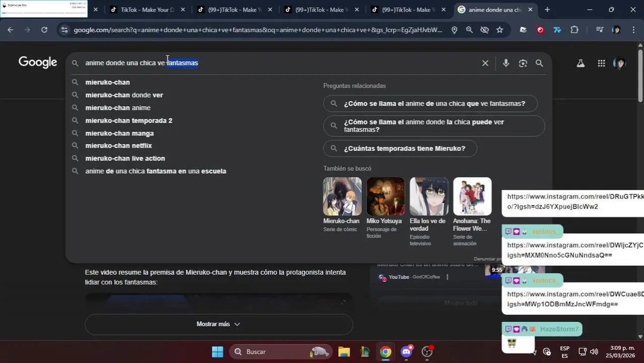Choose suggestion mieruko-chan donde ver
The height and width of the screenshot is (363, 644).
(x=124, y=95)
